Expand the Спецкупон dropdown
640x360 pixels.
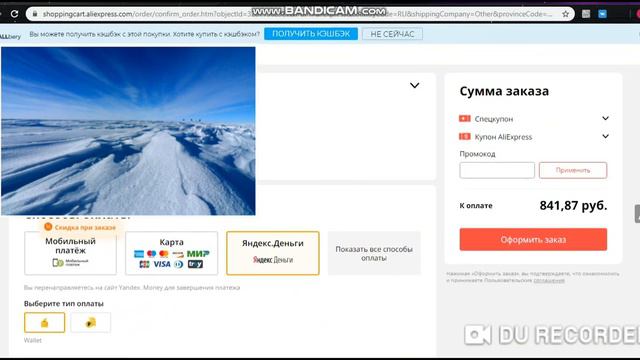tap(605, 118)
